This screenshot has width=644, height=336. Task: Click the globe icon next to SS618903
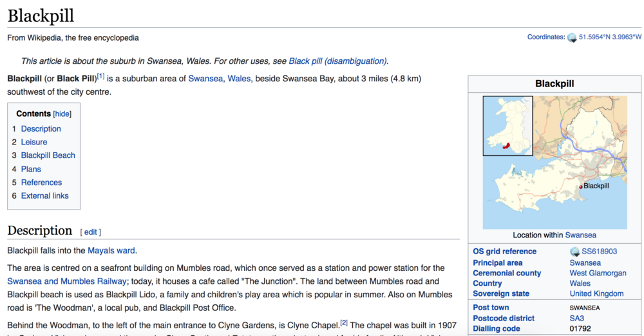point(574,252)
